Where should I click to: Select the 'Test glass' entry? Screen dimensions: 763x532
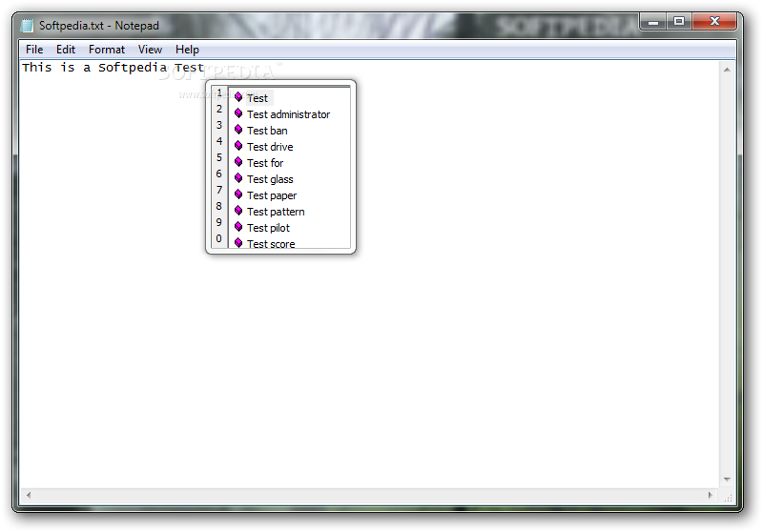270,179
